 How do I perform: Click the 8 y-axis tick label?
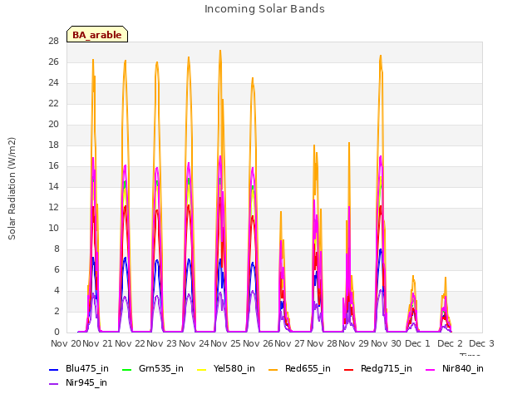[x=57, y=249]
